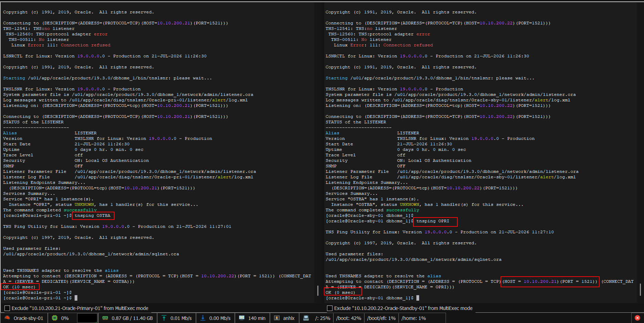This screenshot has height=323, width=644.
Task: Click the last primary terminal prompt cursor
Action: pos(76,298)
